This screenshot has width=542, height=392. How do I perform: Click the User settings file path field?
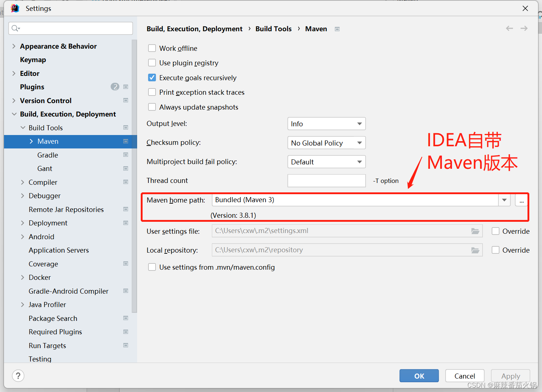[x=347, y=231]
